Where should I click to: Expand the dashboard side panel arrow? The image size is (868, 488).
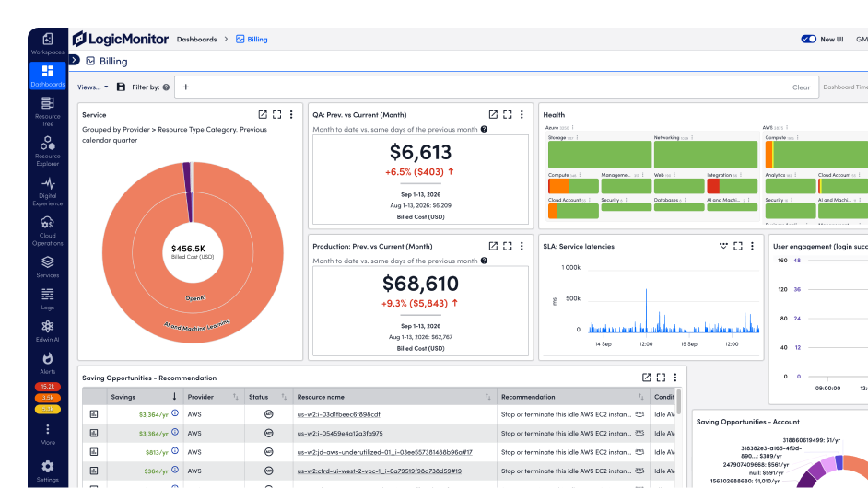pyautogui.click(x=75, y=60)
